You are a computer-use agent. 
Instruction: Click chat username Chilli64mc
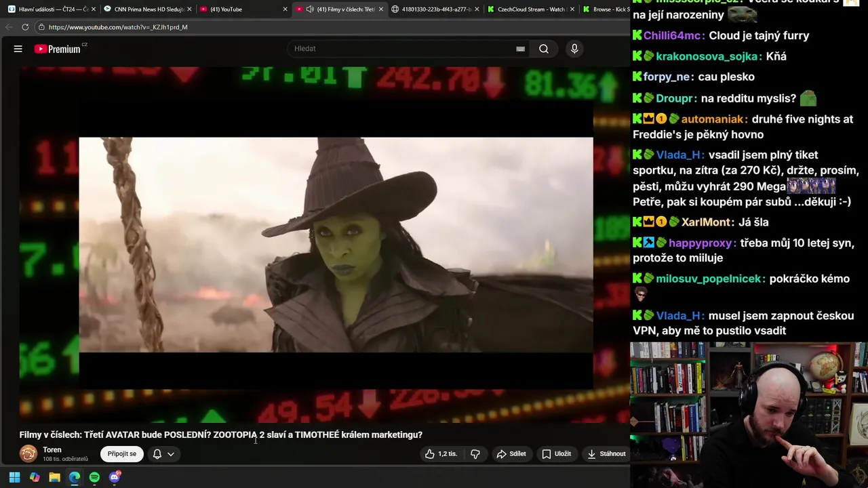[x=674, y=35]
